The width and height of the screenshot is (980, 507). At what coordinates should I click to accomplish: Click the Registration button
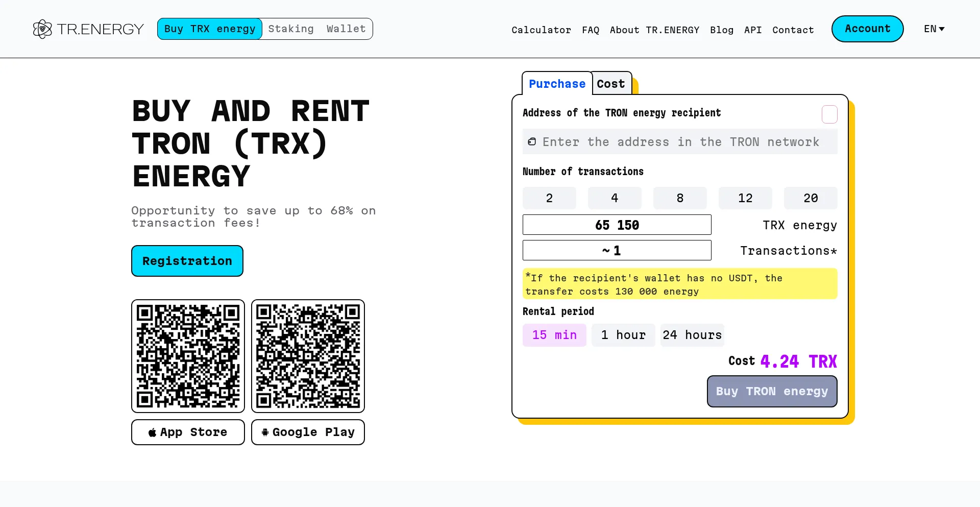pos(187,261)
